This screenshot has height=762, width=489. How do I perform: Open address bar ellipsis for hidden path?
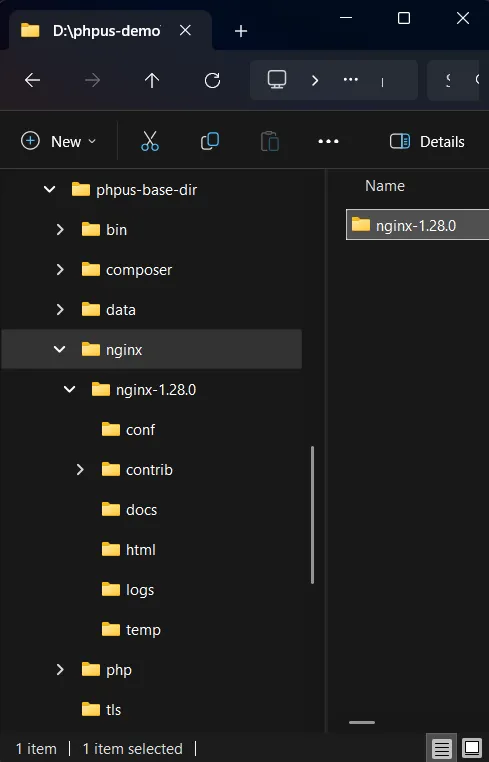click(350, 80)
